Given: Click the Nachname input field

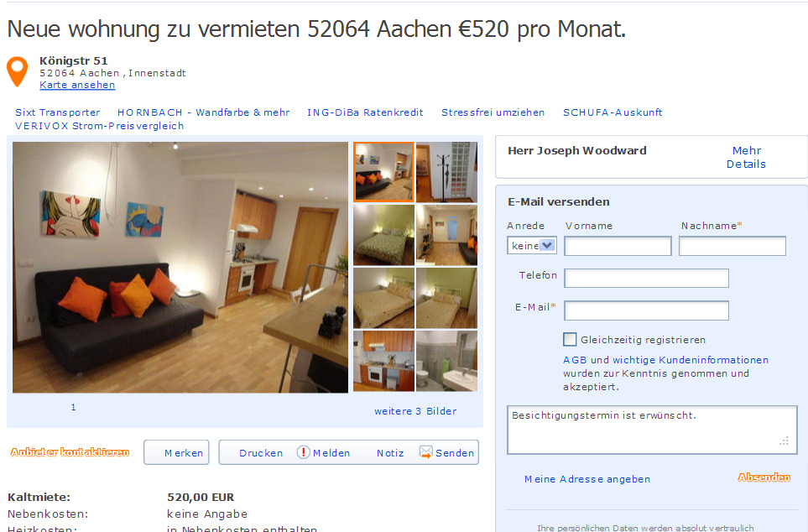Looking at the screenshot, I should click(732, 246).
